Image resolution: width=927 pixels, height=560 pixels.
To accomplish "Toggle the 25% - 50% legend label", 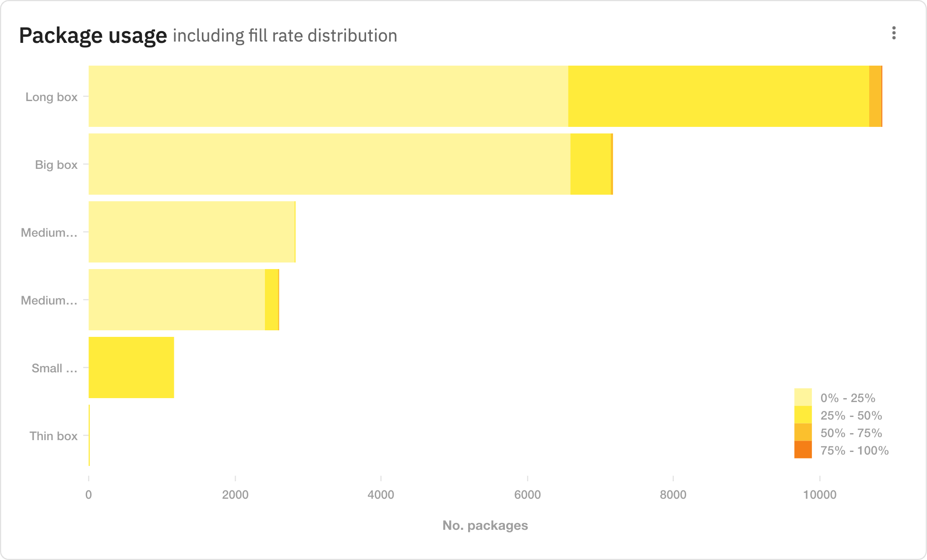I will tap(851, 415).
